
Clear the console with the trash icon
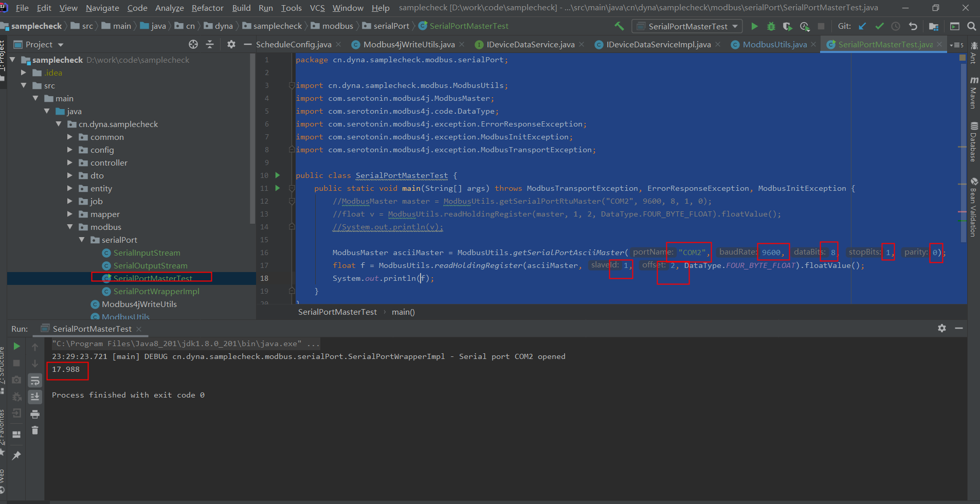[x=35, y=430]
